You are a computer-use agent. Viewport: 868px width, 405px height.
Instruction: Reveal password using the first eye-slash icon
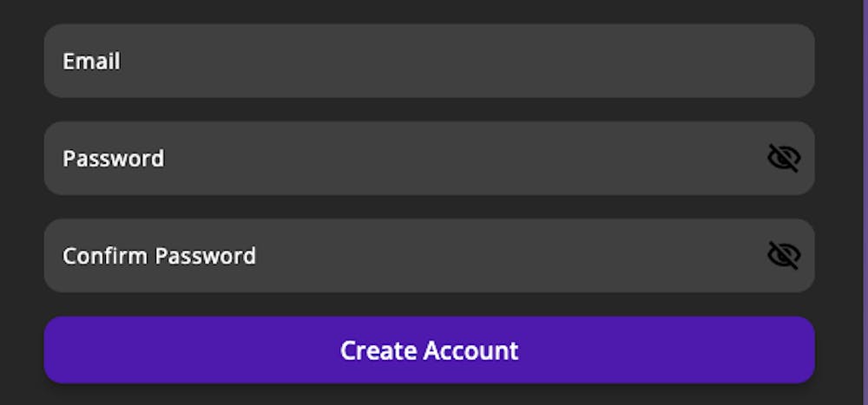click(784, 159)
